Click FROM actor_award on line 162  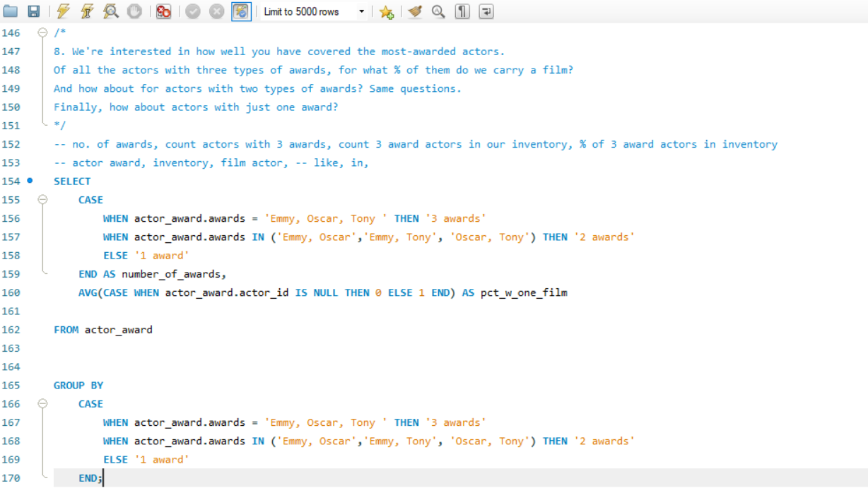(x=103, y=330)
